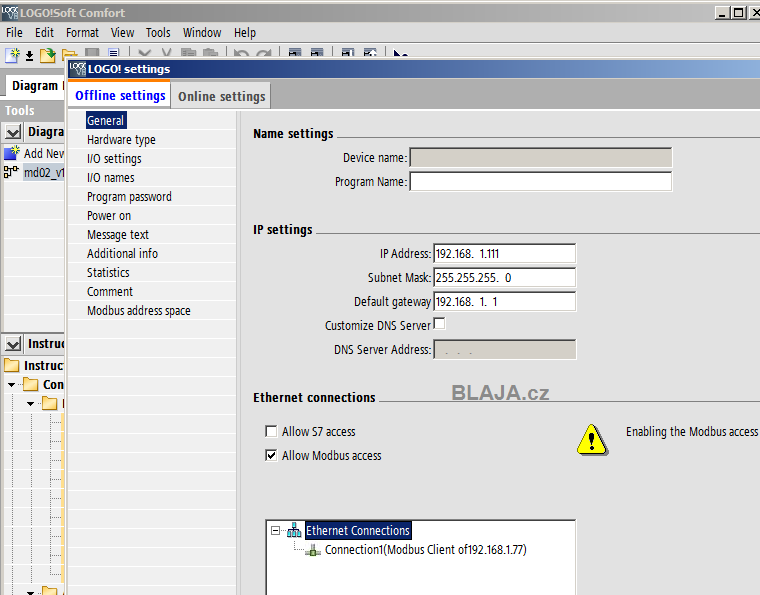Minimize the LOGO!Soft Comfort window
The height and width of the screenshot is (595, 760).
(722, 13)
